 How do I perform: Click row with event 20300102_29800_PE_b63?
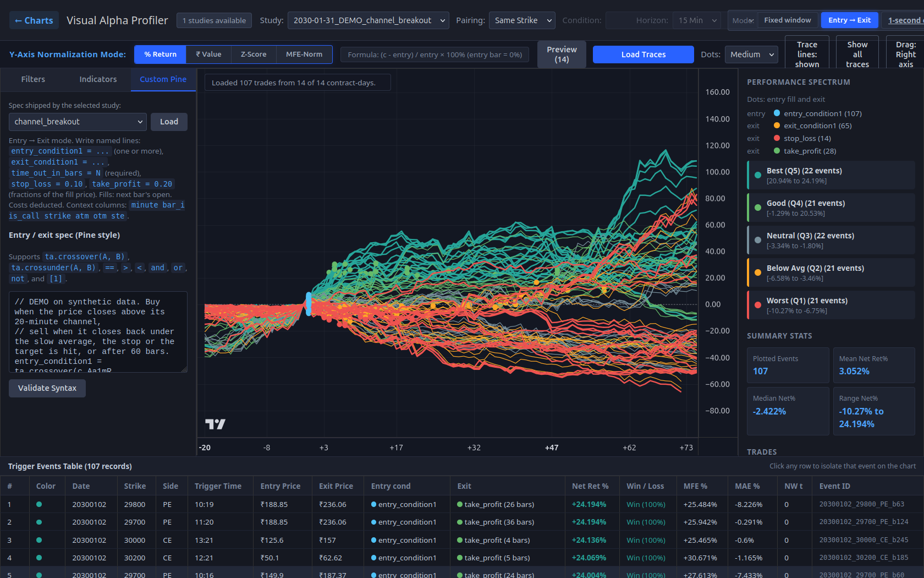462,504
